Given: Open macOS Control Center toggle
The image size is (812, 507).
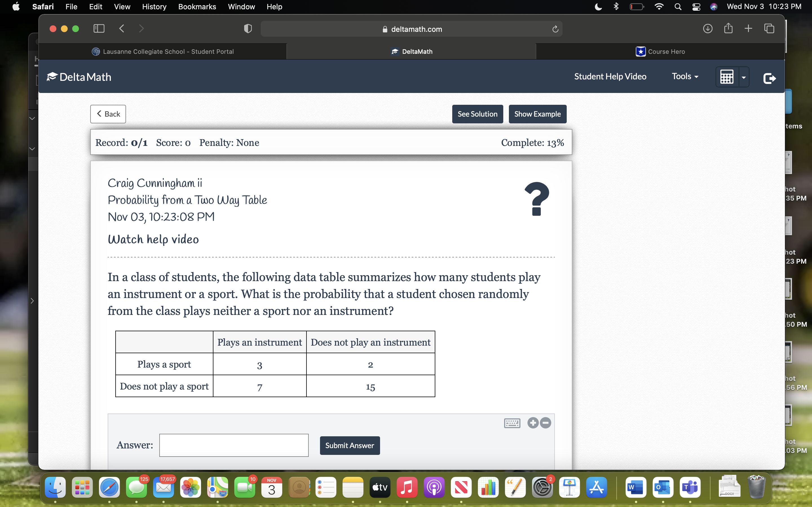Looking at the screenshot, I should [696, 7].
